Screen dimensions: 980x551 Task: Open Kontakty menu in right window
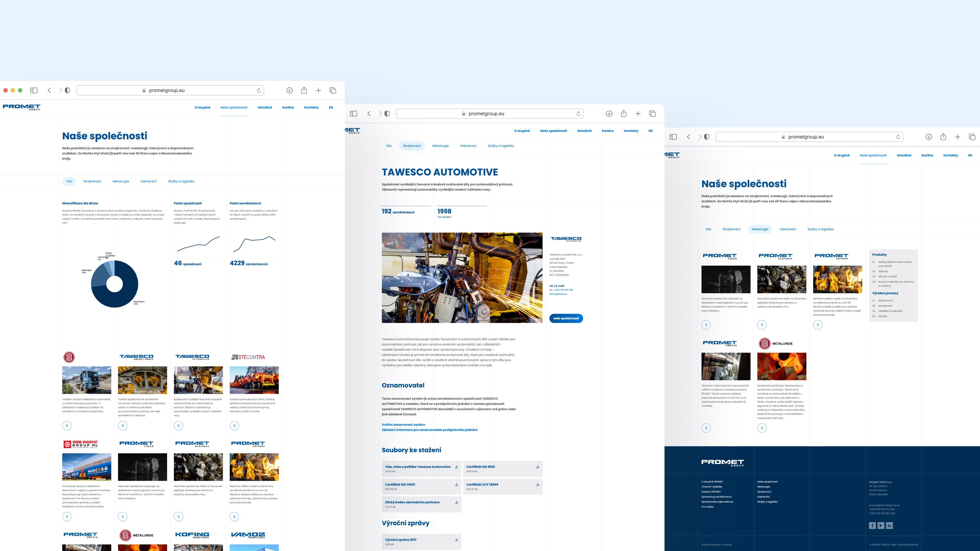pyautogui.click(x=950, y=155)
